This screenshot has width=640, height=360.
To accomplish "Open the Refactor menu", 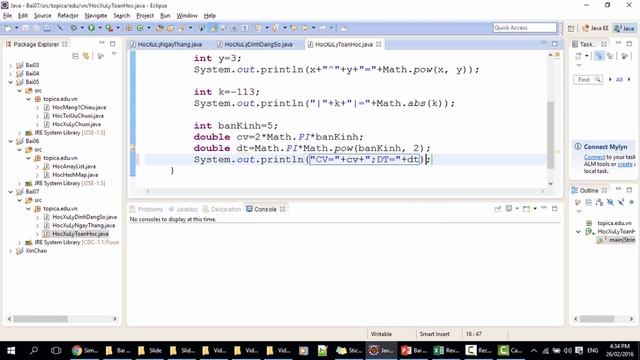I will pos(68,16).
